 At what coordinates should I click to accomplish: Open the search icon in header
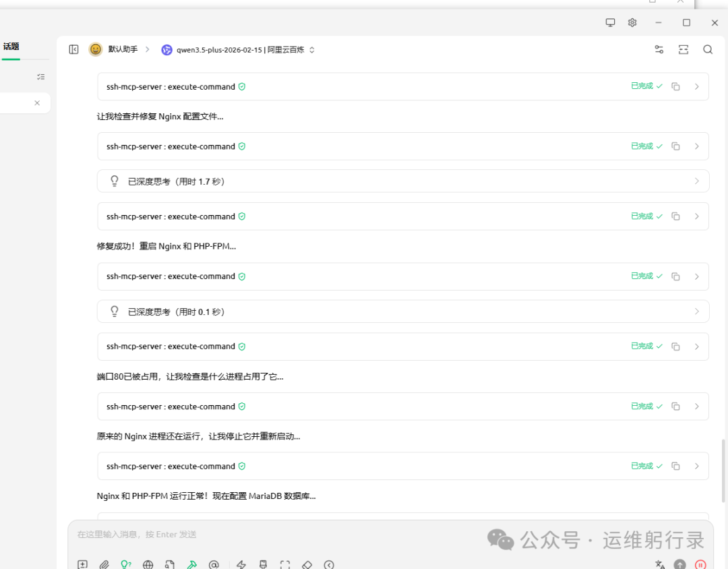coord(708,49)
